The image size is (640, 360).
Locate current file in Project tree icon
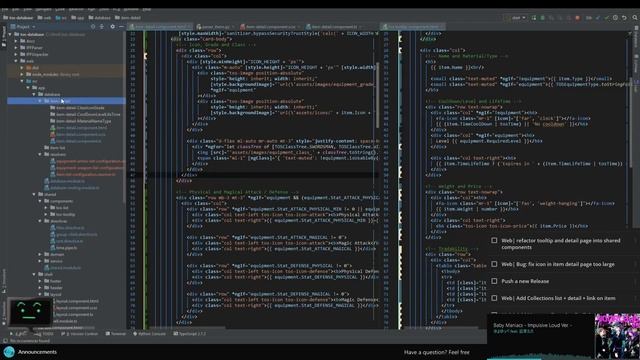pyautogui.click(x=93, y=27)
